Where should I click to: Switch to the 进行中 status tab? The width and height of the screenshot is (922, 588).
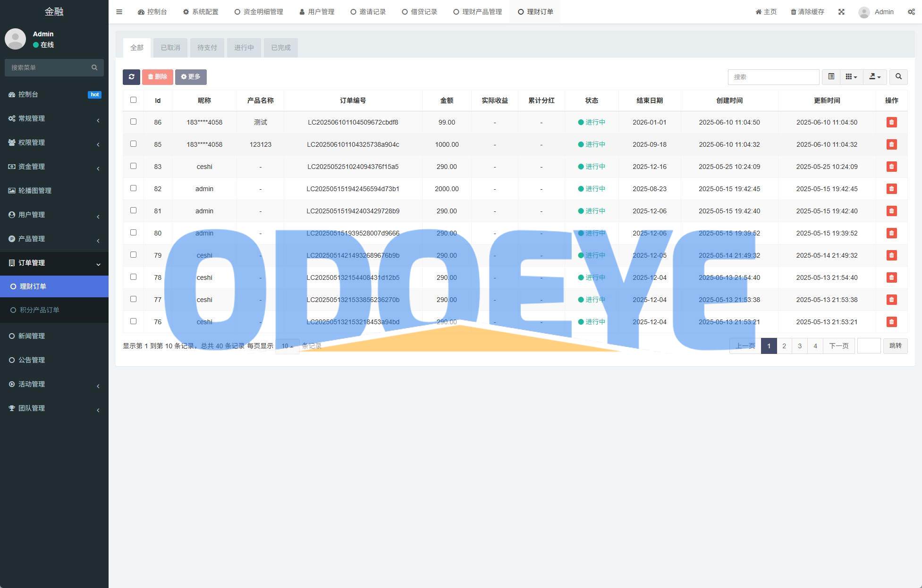click(x=244, y=48)
